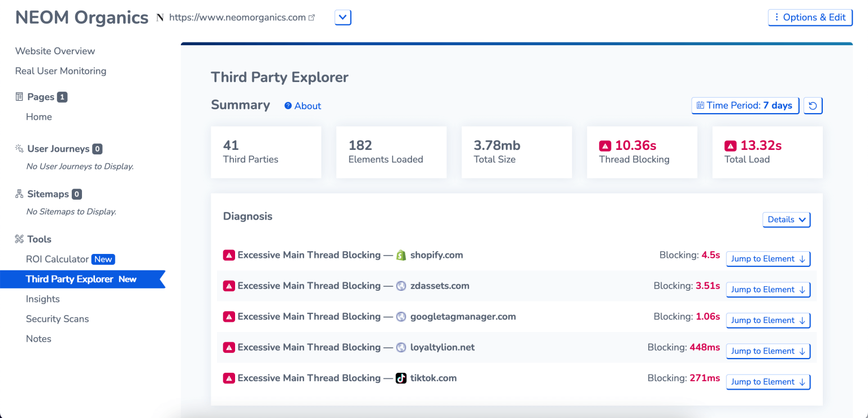This screenshot has width=868, height=418.
Task: Select Security Scans in Tools section
Action: (x=57, y=319)
